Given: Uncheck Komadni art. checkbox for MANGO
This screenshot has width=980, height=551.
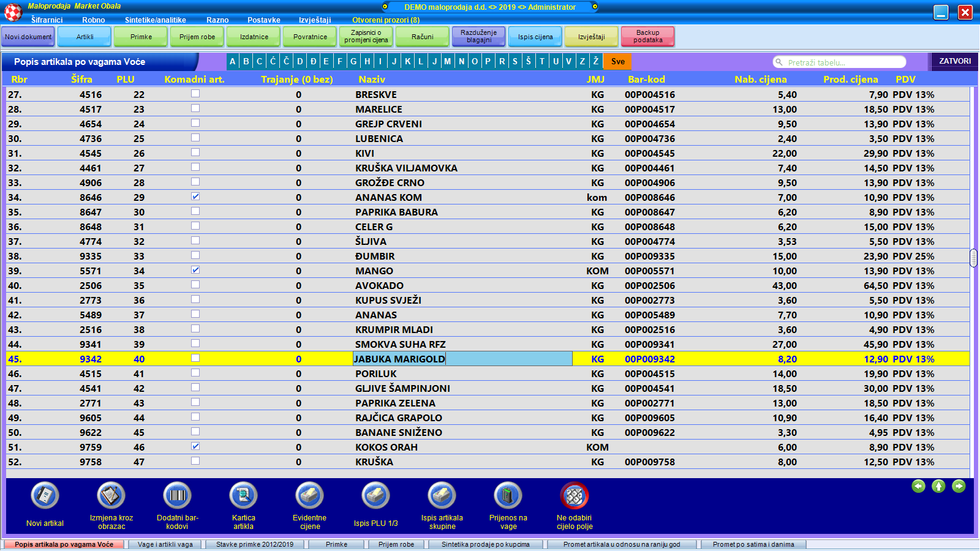Looking at the screenshot, I should point(195,270).
